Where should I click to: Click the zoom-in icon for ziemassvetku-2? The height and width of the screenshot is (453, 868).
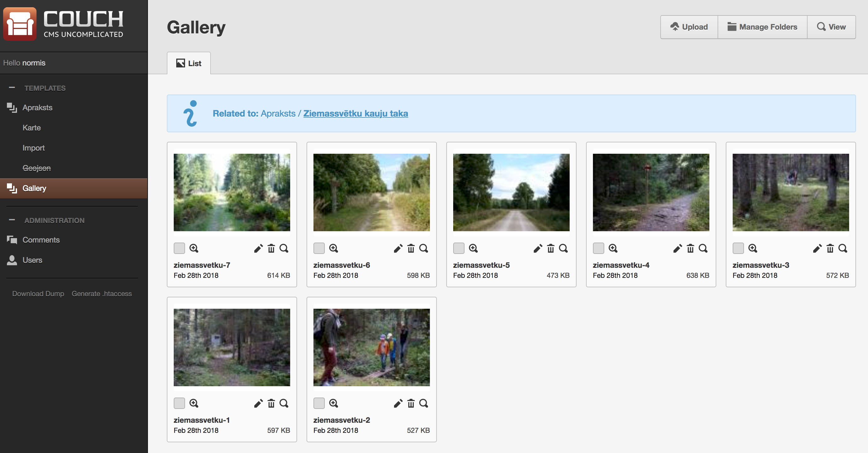[334, 403]
